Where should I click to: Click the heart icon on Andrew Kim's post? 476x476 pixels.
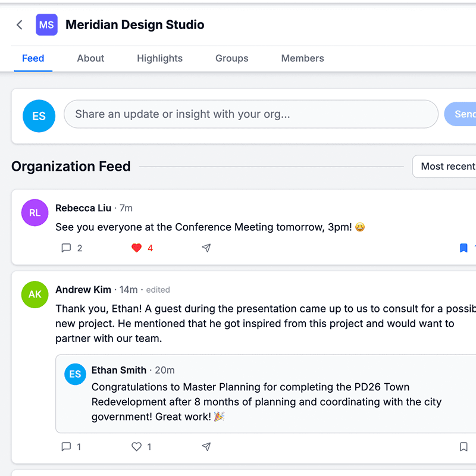point(136,446)
